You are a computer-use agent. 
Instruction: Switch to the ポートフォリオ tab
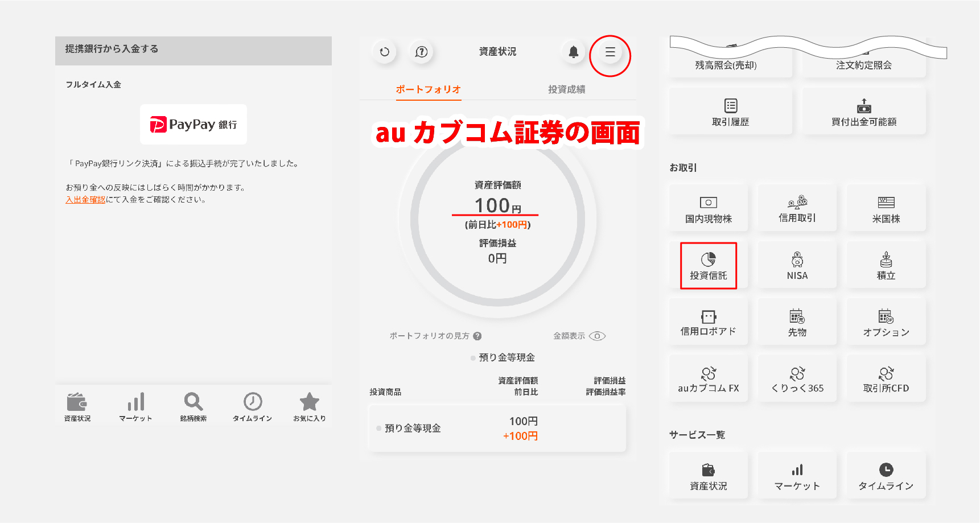(429, 89)
